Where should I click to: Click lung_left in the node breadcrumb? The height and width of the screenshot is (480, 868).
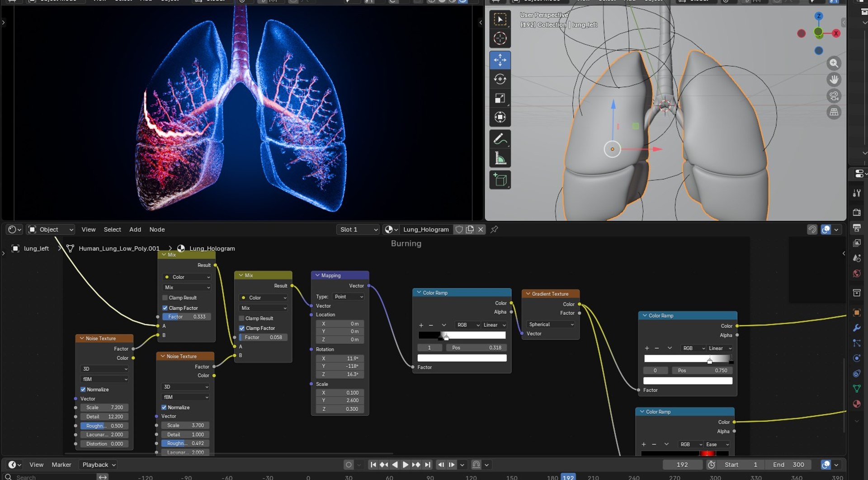[x=36, y=248]
